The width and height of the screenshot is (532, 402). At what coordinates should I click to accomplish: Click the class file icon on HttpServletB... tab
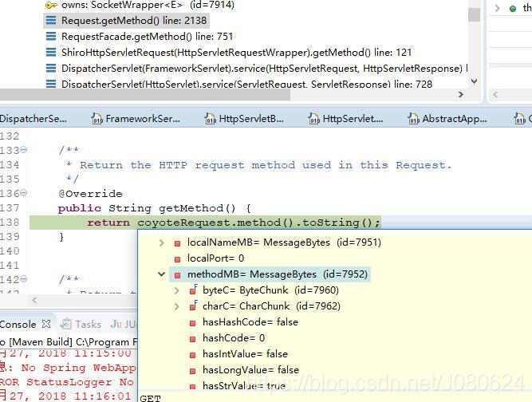210,119
